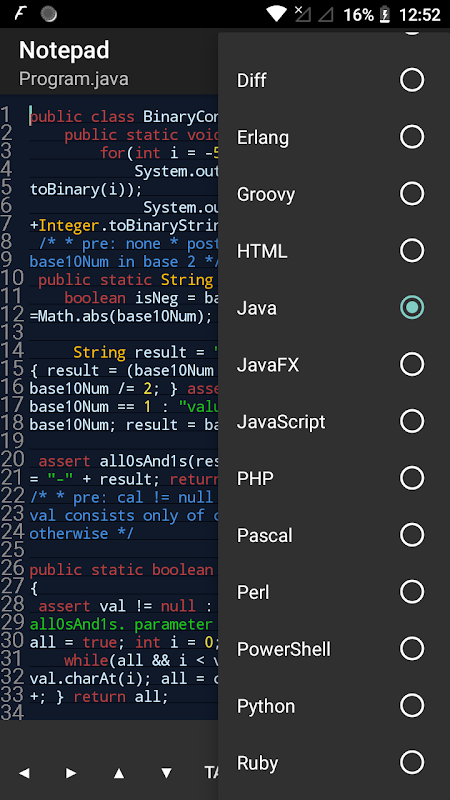Pick Ruby as syntax language
The width and height of the screenshot is (450, 800).
coord(334,763)
